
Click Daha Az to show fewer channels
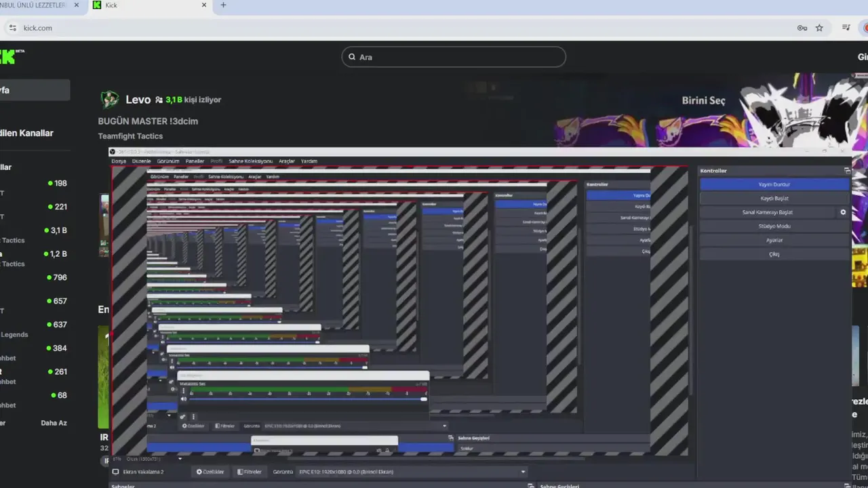point(54,423)
